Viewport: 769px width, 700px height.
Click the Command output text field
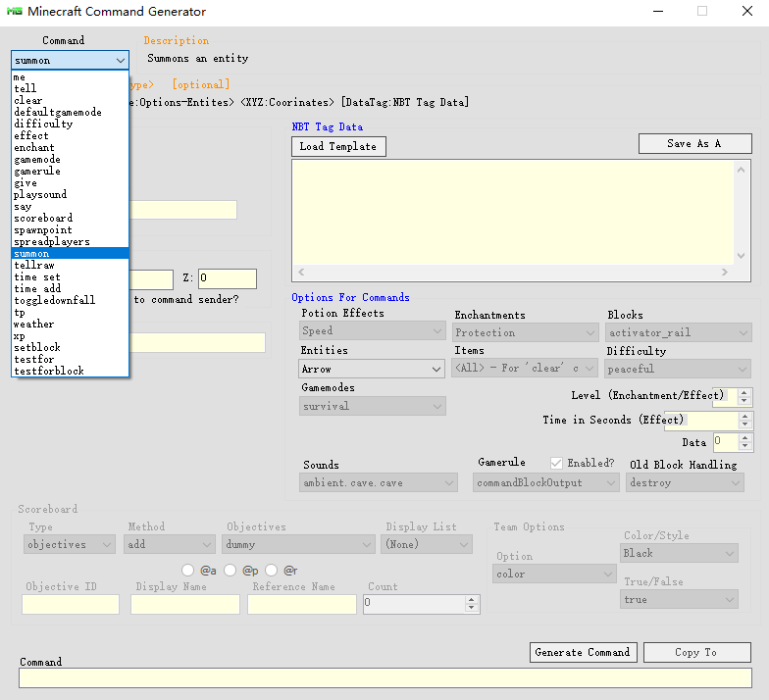384,677
